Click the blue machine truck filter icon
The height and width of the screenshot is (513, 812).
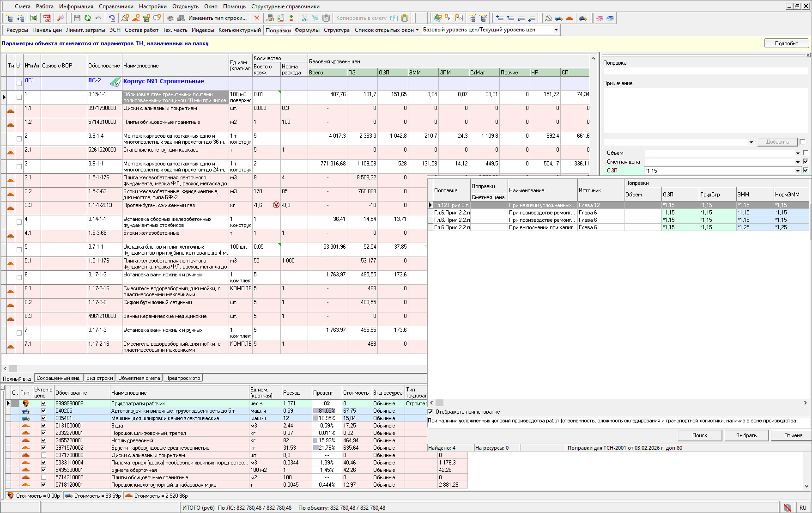(559, 18)
